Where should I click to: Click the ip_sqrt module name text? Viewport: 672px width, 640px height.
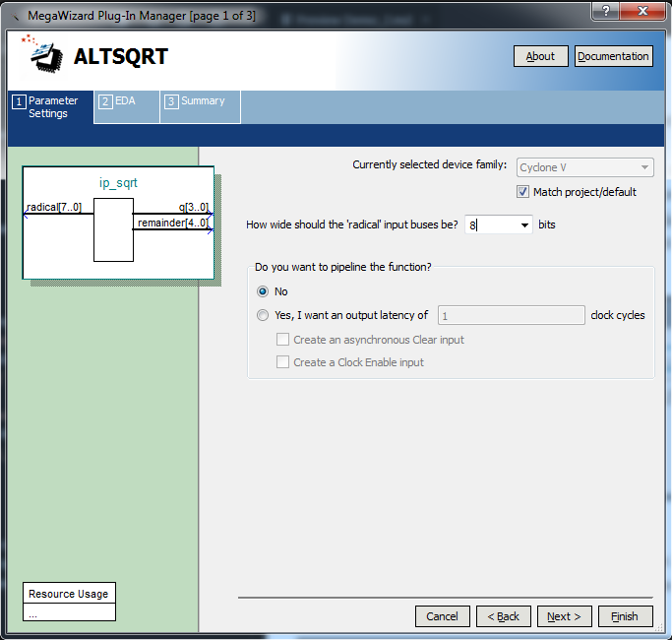tap(118, 183)
